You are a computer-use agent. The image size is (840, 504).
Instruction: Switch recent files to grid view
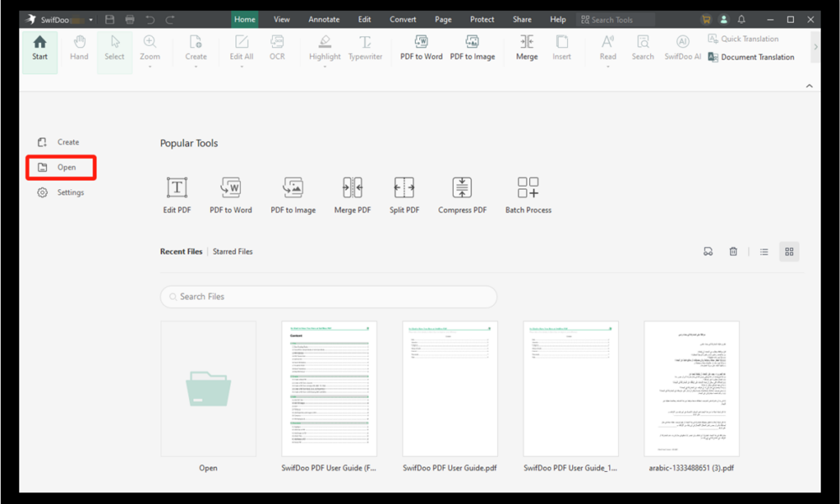point(789,251)
